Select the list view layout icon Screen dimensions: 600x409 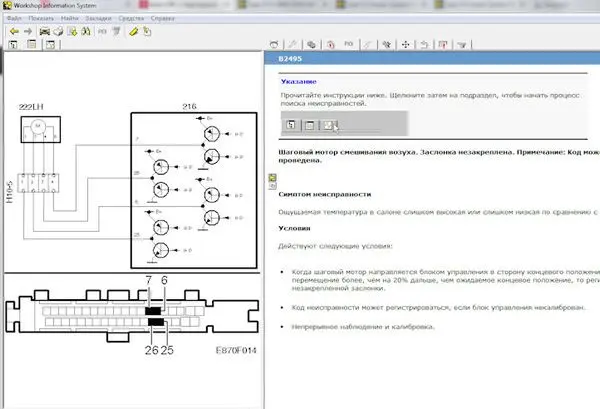point(32,45)
